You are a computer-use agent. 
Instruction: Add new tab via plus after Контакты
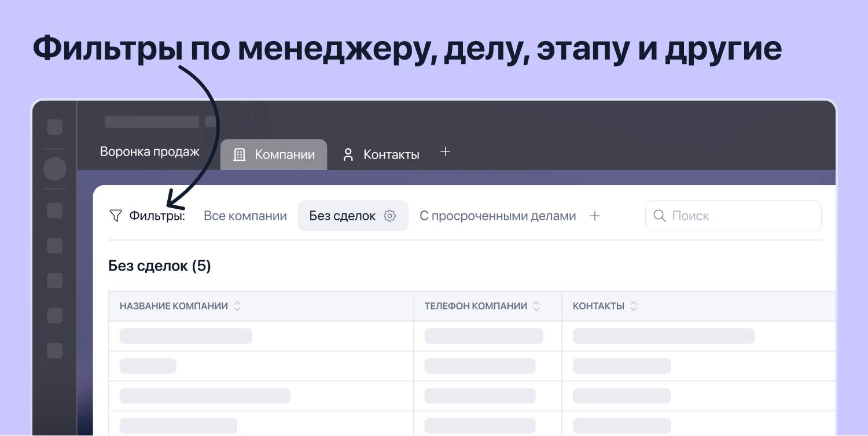[445, 152]
